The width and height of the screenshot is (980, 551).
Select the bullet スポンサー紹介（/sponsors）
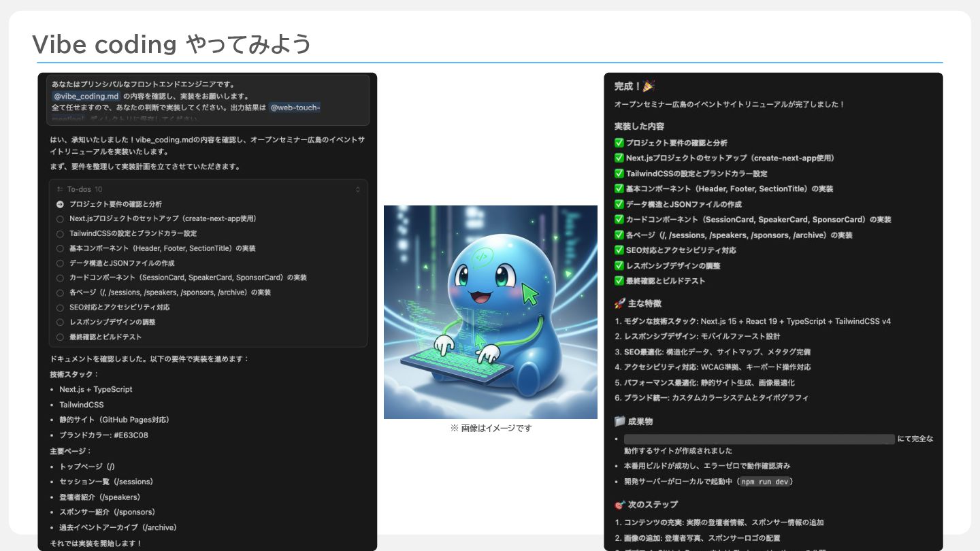[x=107, y=512]
